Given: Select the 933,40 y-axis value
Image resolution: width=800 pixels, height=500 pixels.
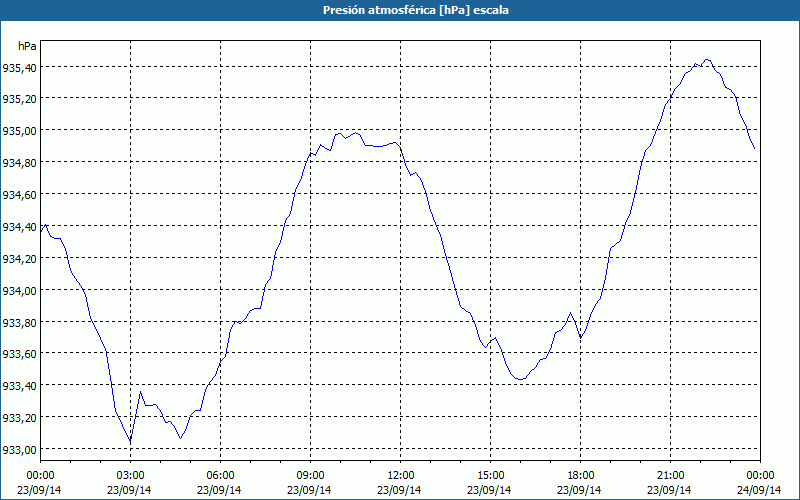Looking at the screenshot, I should pyautogui.click(x=19, y=385).
